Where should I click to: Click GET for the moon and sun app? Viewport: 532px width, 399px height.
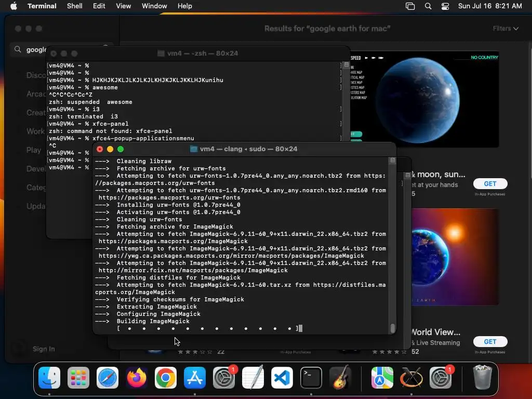pyautogui.click(x=490, y=183)
